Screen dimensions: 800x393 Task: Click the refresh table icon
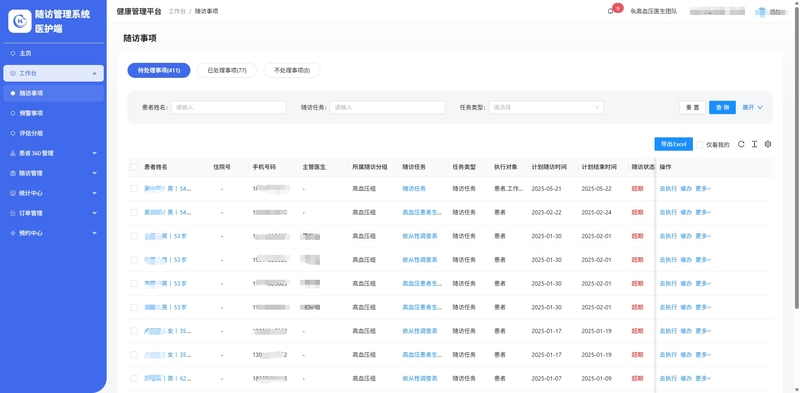741,144
